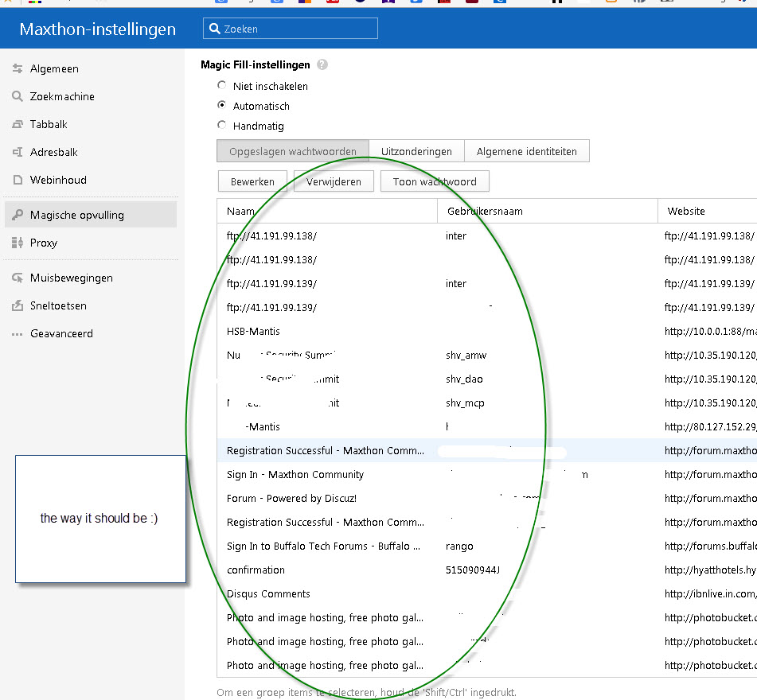This screenshot has height=700, width=757.
Task: Click the Sneltoetsen icon
Action: pos(18,305)
